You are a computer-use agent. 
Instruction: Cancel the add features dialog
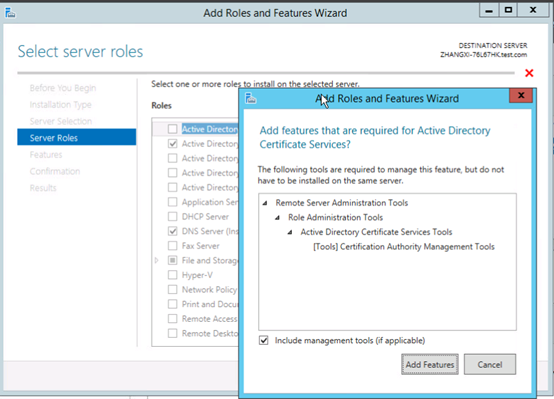[490, 364]
